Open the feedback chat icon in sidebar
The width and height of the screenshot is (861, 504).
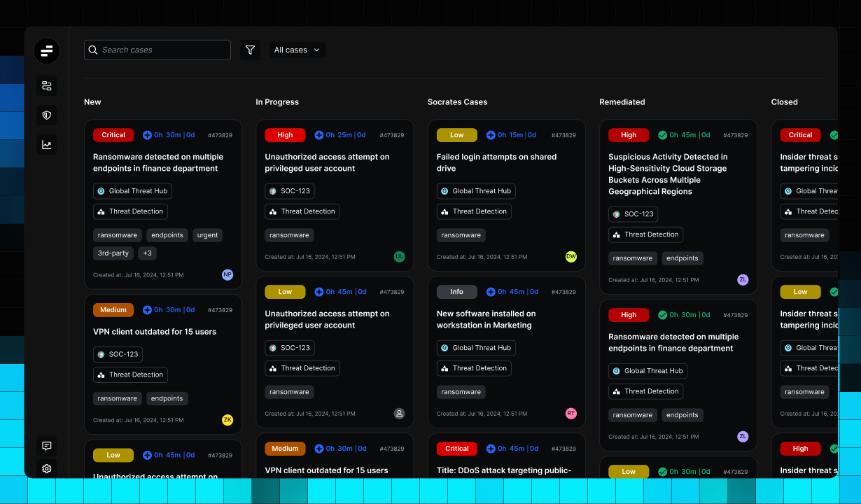[x=47, y=446]
